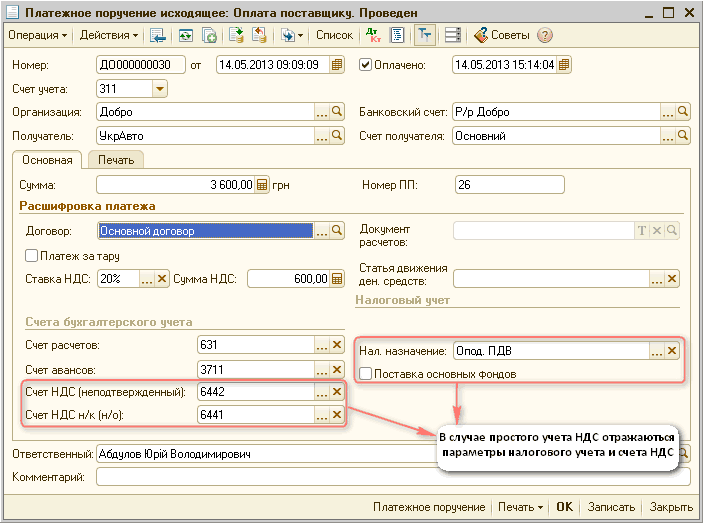Clear Нал. назначение with the X icon

point(672,351)
